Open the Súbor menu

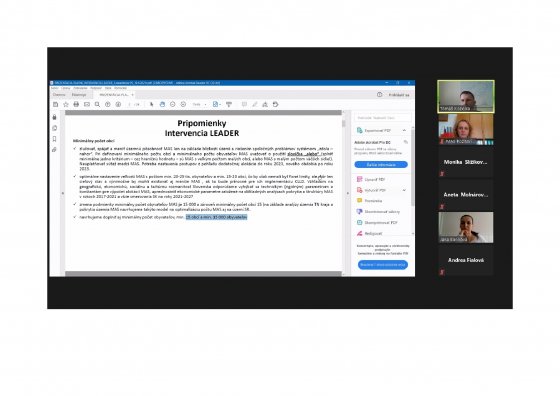point(55,88)
